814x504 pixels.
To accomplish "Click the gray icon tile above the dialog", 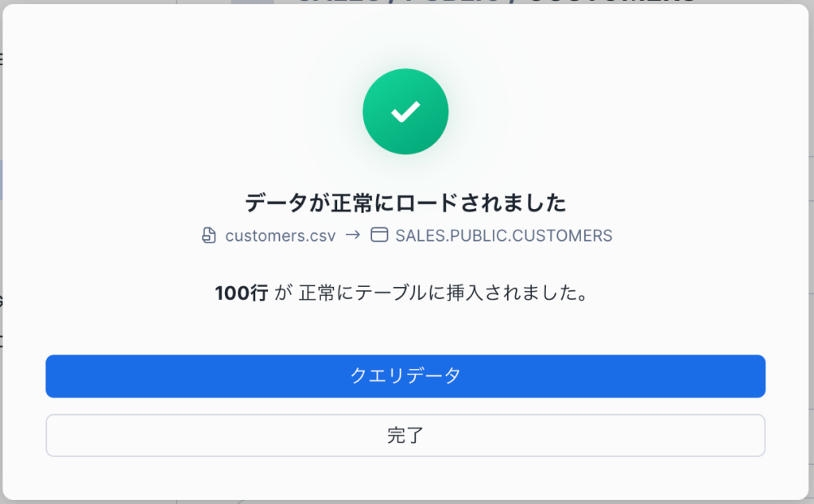I will point(252,2).
